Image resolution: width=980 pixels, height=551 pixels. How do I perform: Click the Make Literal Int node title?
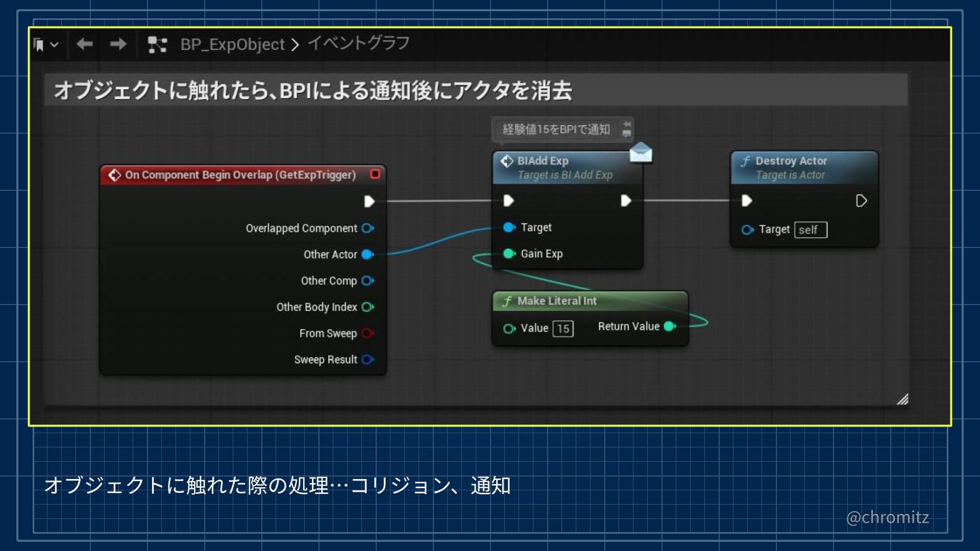coord(557,301)
